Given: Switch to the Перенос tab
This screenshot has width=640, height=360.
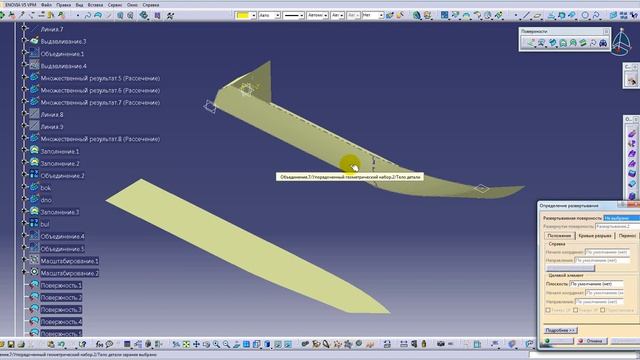Looking at the screenshot, I should (x=627, y=236).
